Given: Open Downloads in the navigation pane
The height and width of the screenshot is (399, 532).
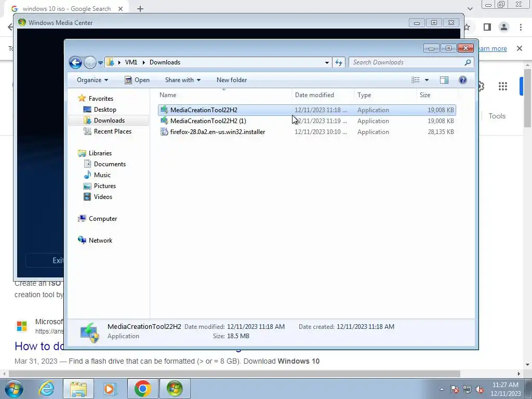Looking at the screenshot, I should [109, 121].
